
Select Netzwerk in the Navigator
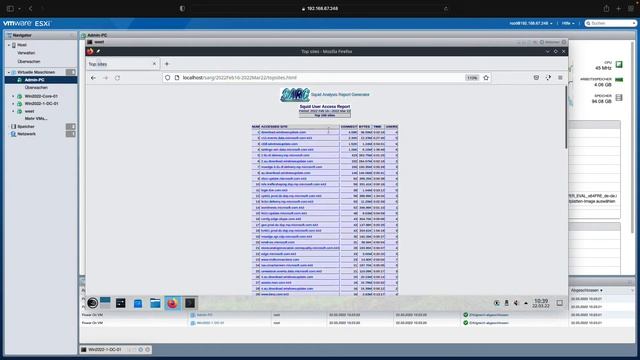(26, 134)
